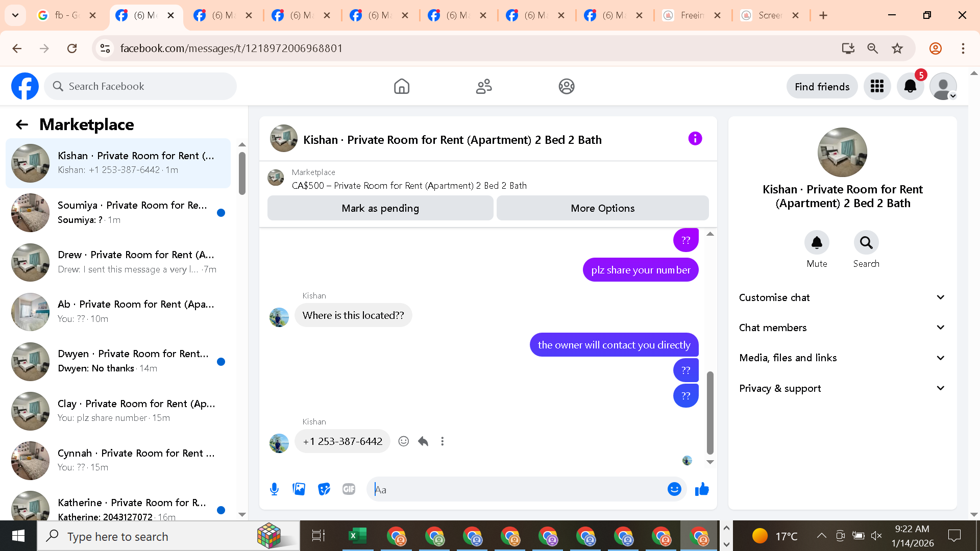Expand Privacy & support section
Image resolution: width=980 pixels, height=551 pixels.
click(x=842, y=388)
